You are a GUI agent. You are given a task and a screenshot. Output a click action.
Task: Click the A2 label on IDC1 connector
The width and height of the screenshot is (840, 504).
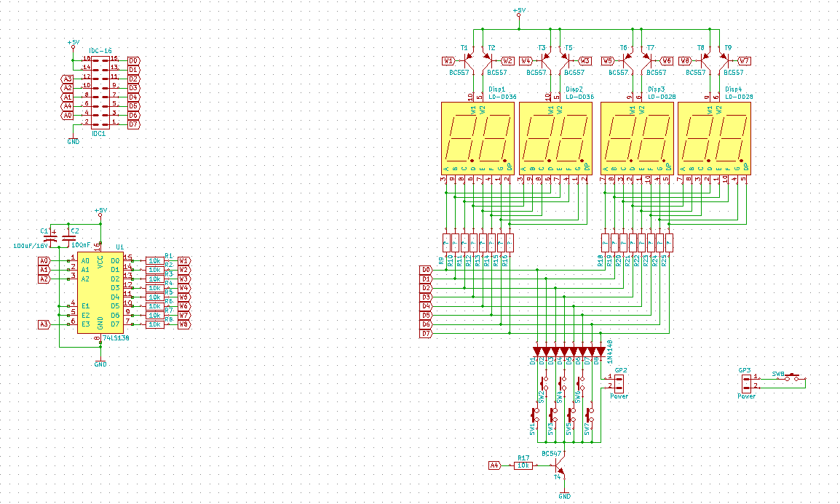click(68, 88)
